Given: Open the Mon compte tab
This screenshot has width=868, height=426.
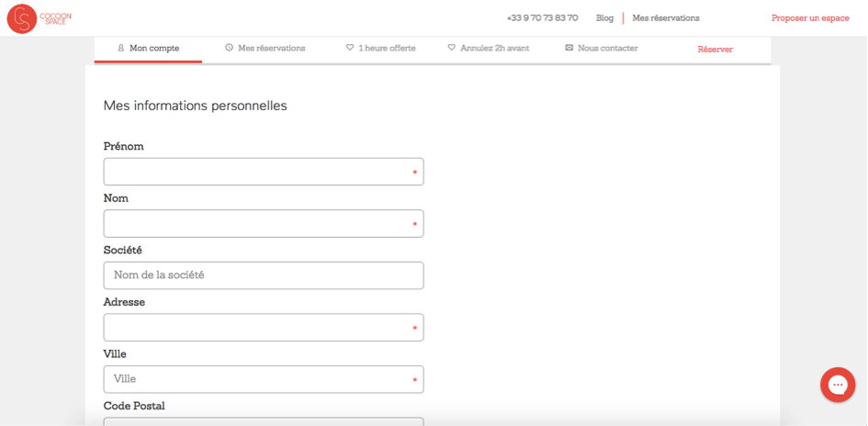Looking at the screenshot, I should (149, 49).
